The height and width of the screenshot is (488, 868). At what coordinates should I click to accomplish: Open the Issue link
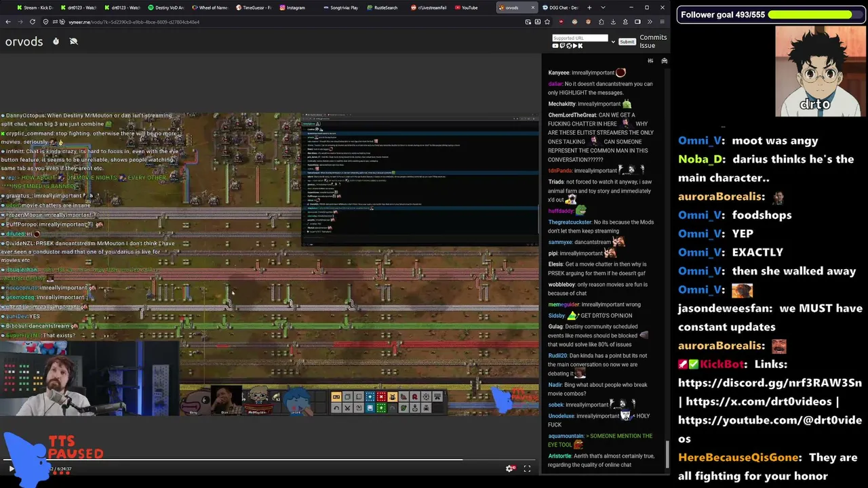point(647,45)
